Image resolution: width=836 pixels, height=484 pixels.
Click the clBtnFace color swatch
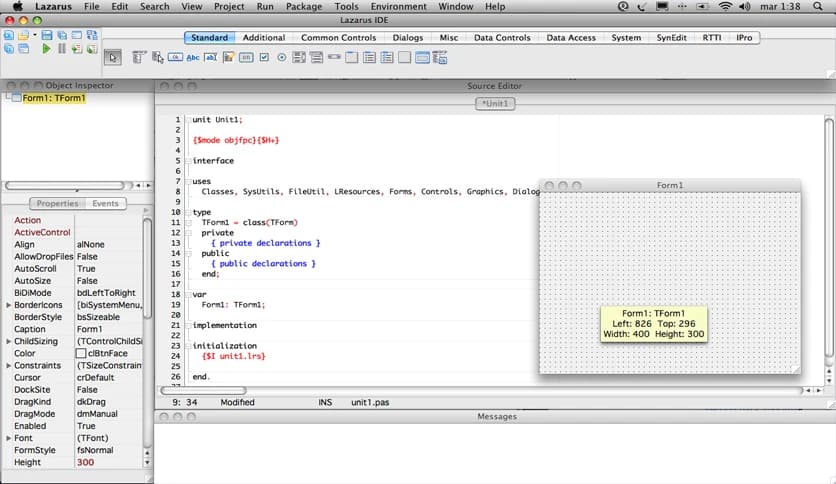82,353
